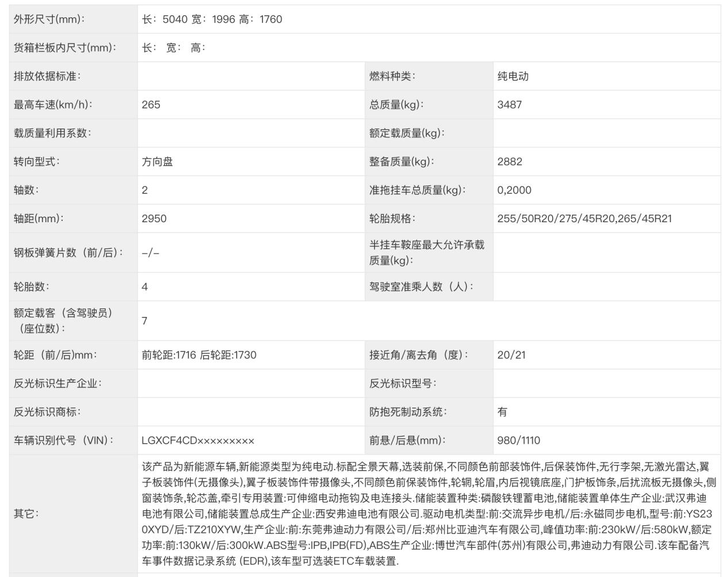Select the 准拖挂车总质量 value 0,2000

click(x=514, y=190)
